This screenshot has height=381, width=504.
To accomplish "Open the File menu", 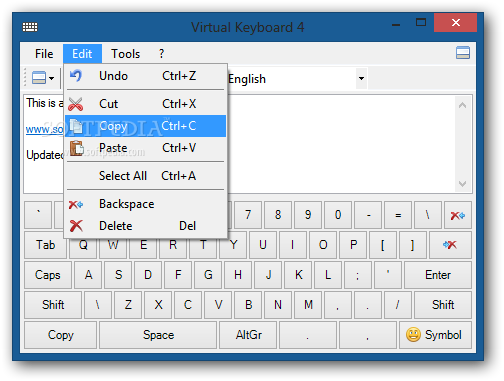I will [44, 54].
